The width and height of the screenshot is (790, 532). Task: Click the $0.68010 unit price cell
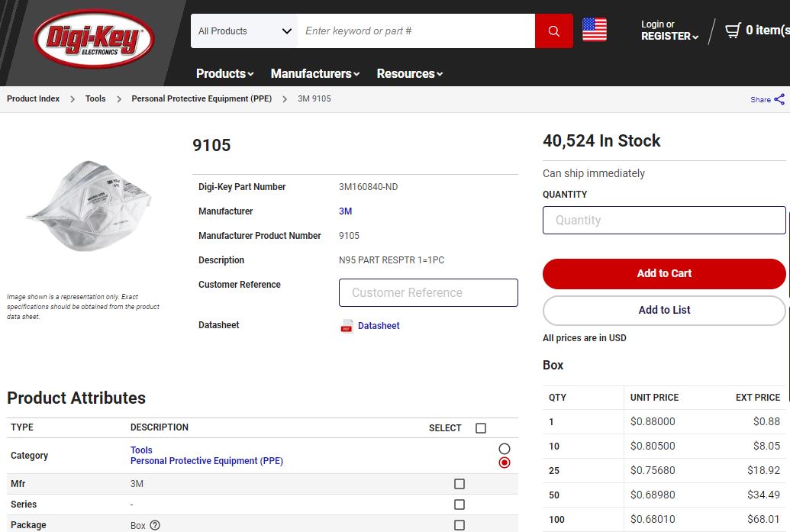pos(653,519)
